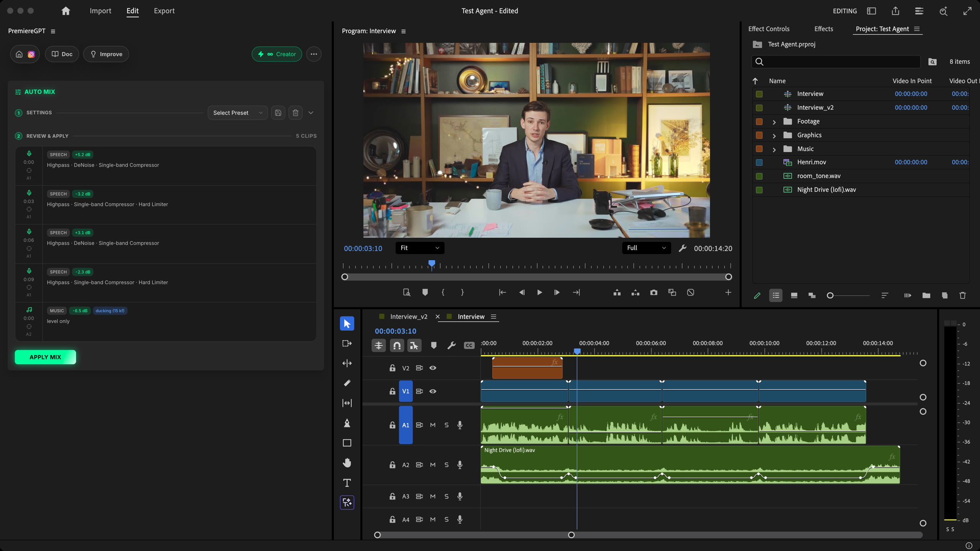Click the New Bin folder icon
This screenshot has height=551, width=980.
tap(926, 295)
